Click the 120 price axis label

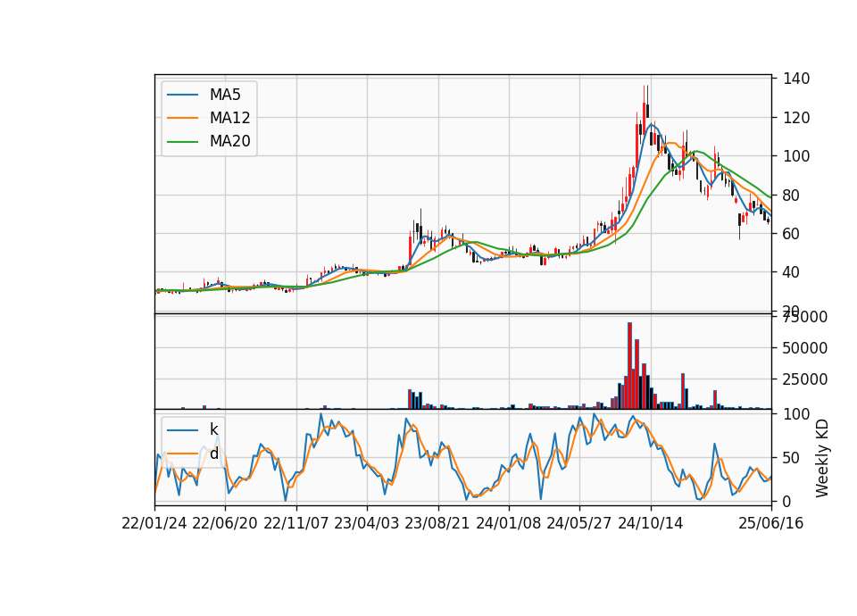[796, 118]
